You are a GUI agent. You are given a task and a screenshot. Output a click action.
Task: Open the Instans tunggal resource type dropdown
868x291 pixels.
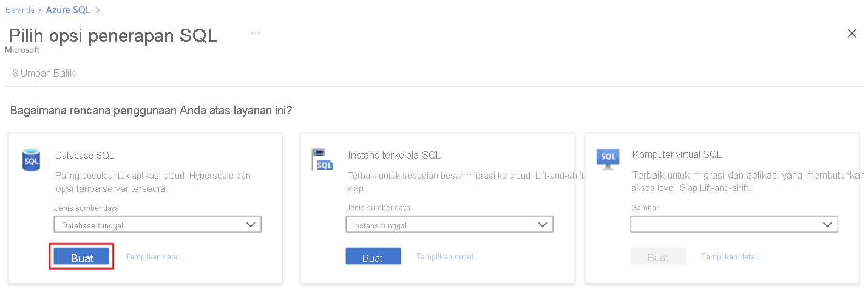tap(449, 225)
